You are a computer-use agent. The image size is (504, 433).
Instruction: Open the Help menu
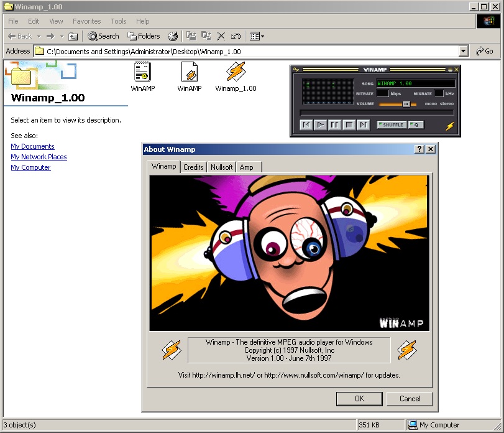[143, 21]
